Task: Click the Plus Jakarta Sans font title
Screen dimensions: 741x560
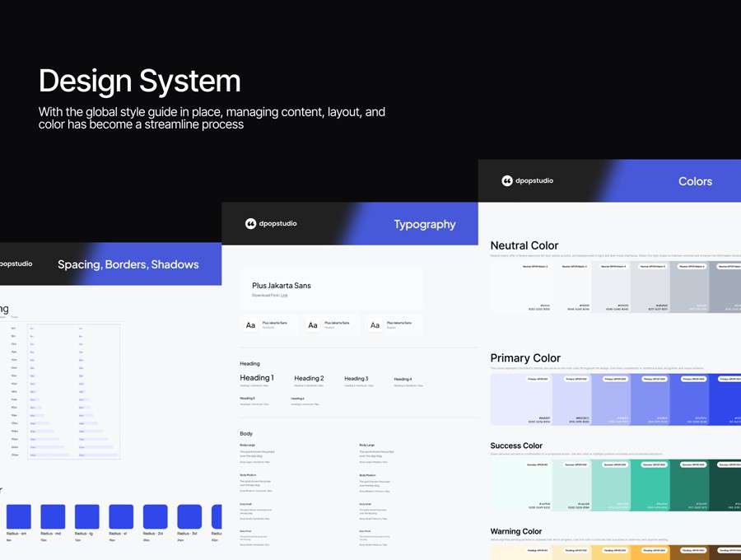Action: coord(281,286)
